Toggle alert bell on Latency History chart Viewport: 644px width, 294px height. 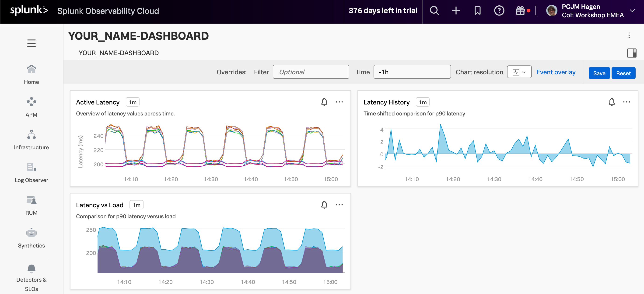click(x=612, y=102)
